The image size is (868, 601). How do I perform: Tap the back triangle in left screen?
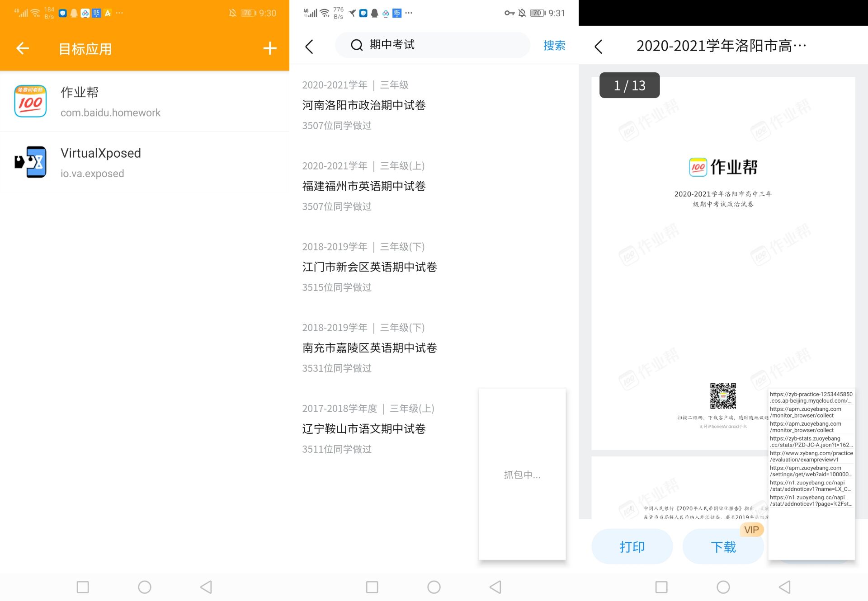coord(206,587)
